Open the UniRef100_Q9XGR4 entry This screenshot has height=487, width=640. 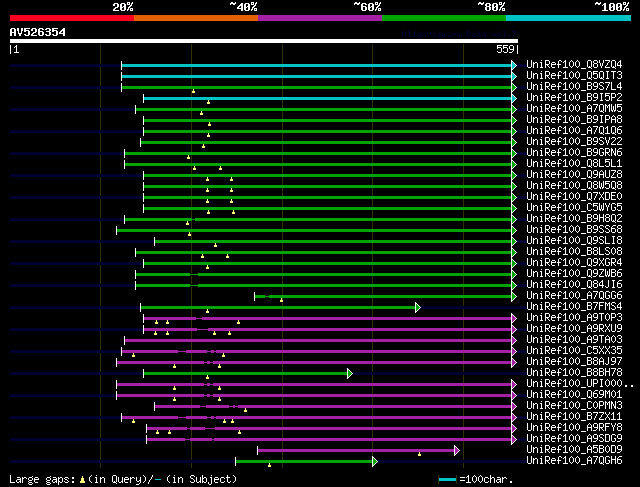[574, 263]
